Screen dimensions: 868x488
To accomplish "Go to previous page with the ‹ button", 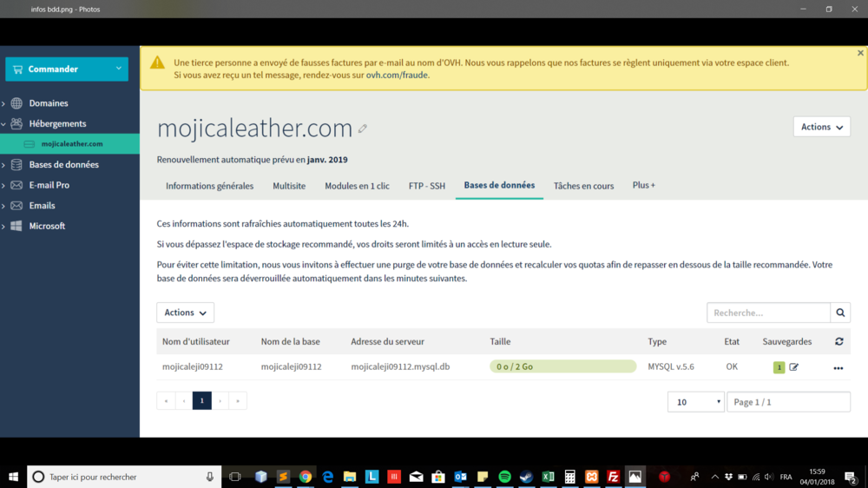I will [184, 400].
